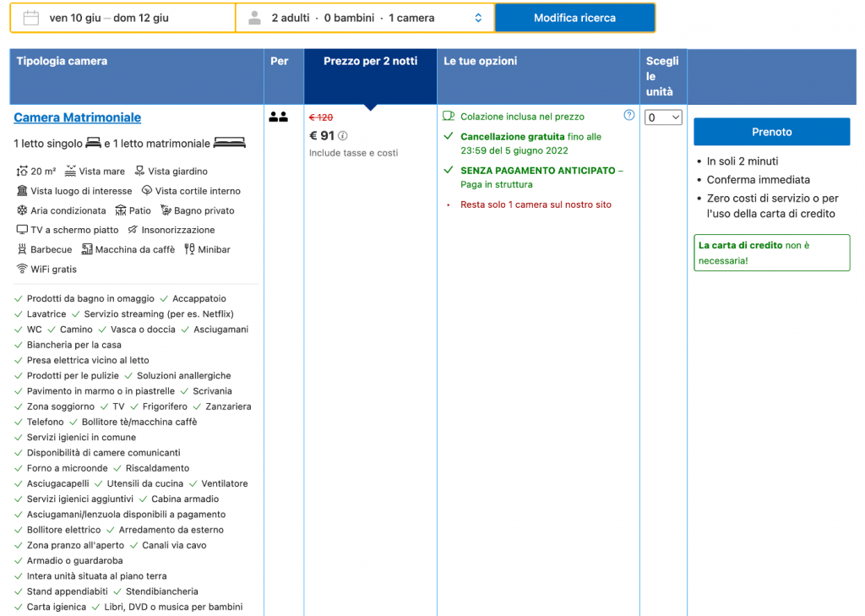
Task: Click the Prezzo per 2 notti header
Action: (370, 62)
